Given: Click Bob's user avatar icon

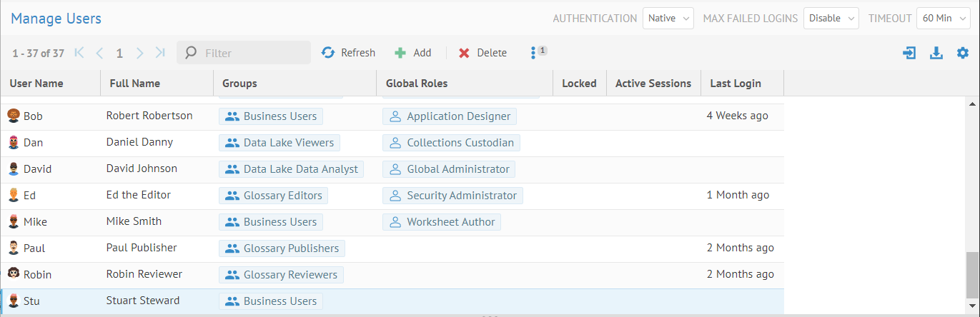Looking at the screenshot, I should pos(13,116).
